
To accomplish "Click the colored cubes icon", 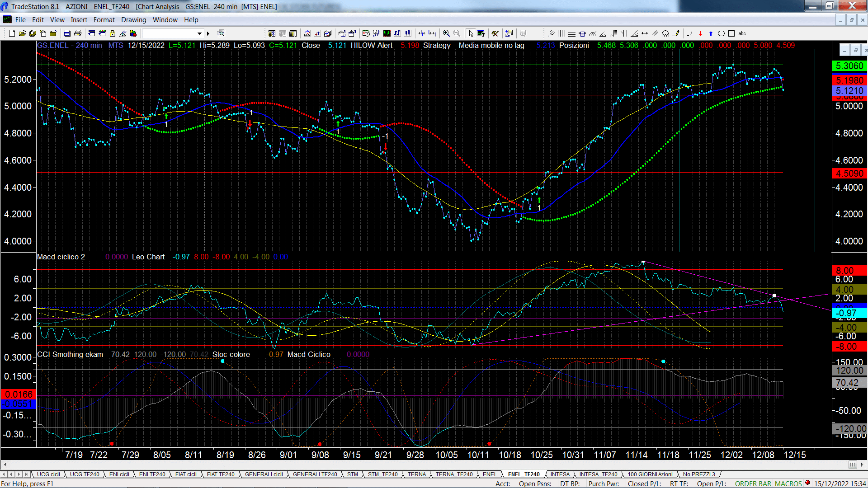I will tap(133, 33).
